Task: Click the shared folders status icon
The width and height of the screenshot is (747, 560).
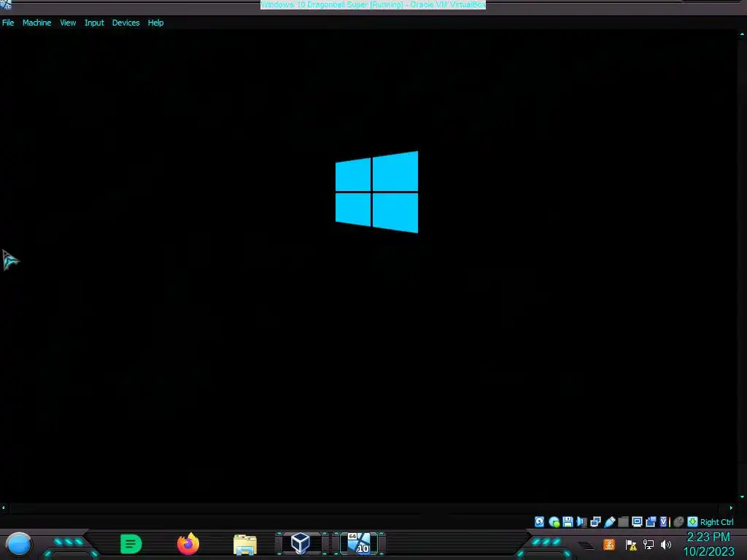Action: pos(623,522)
